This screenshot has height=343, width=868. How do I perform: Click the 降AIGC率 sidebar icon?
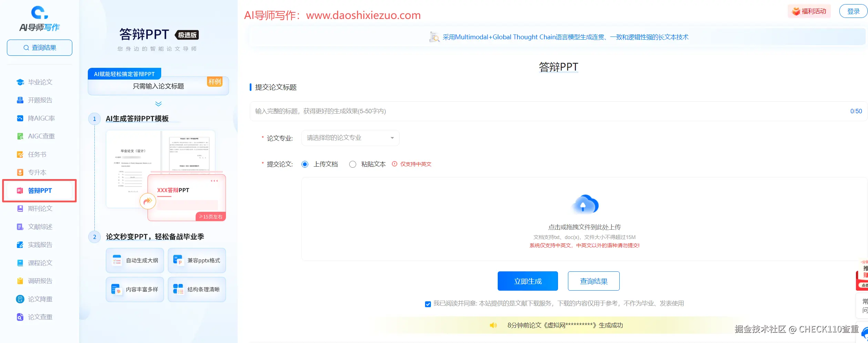tap(20, 118)
